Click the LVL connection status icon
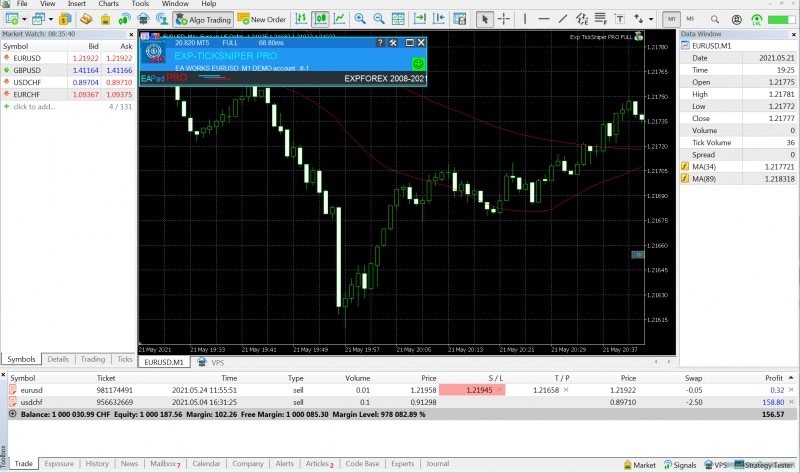800x473 pixels. tap(757, 19)
